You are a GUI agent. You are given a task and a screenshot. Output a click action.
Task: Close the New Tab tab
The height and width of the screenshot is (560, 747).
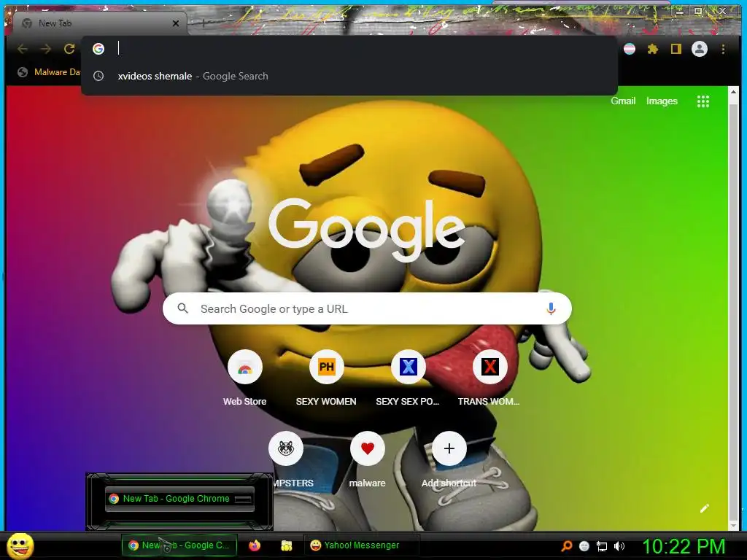click(x=176, y=23)
